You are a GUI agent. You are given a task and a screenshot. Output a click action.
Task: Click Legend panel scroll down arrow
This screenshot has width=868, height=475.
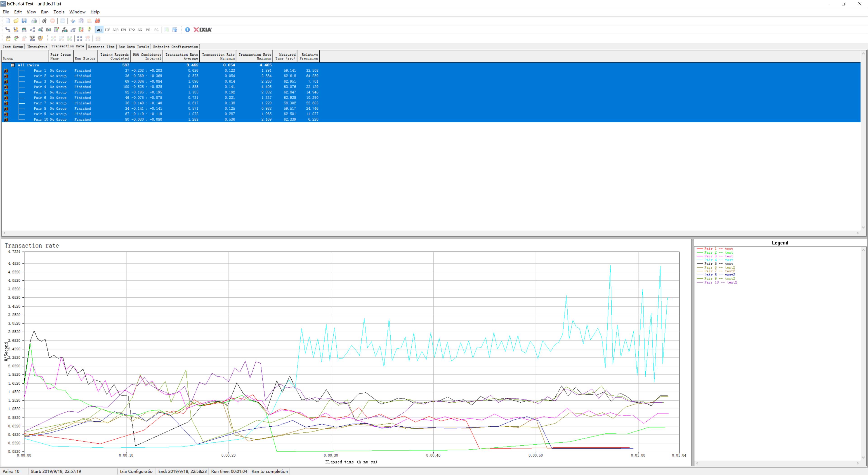[x=863, y=457]
